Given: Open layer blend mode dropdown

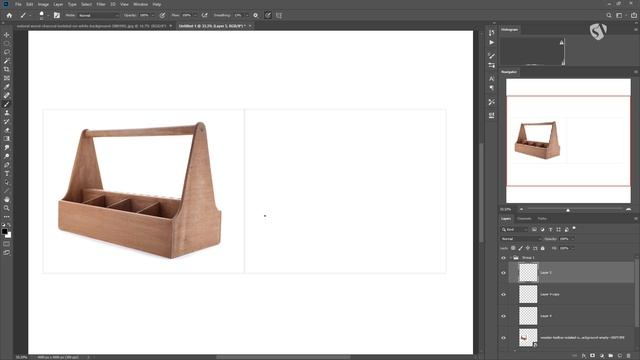Looking at the screenshot, I should 520,239.
